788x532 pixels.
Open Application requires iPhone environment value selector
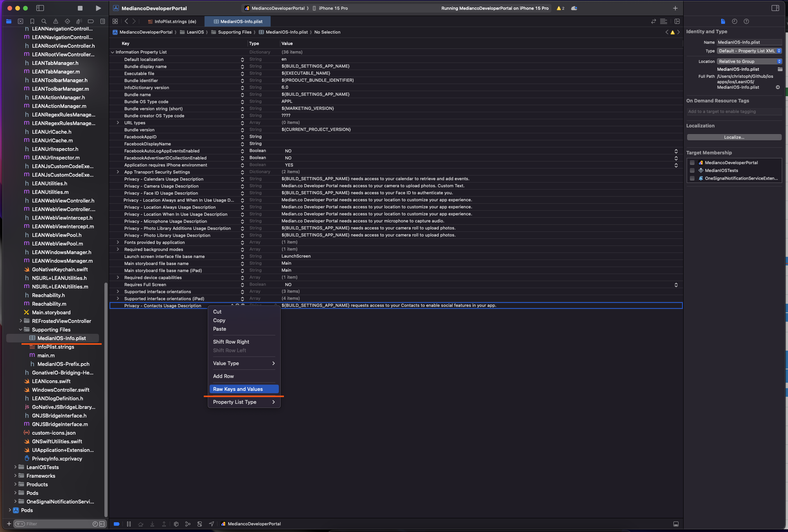click(676, 165)
